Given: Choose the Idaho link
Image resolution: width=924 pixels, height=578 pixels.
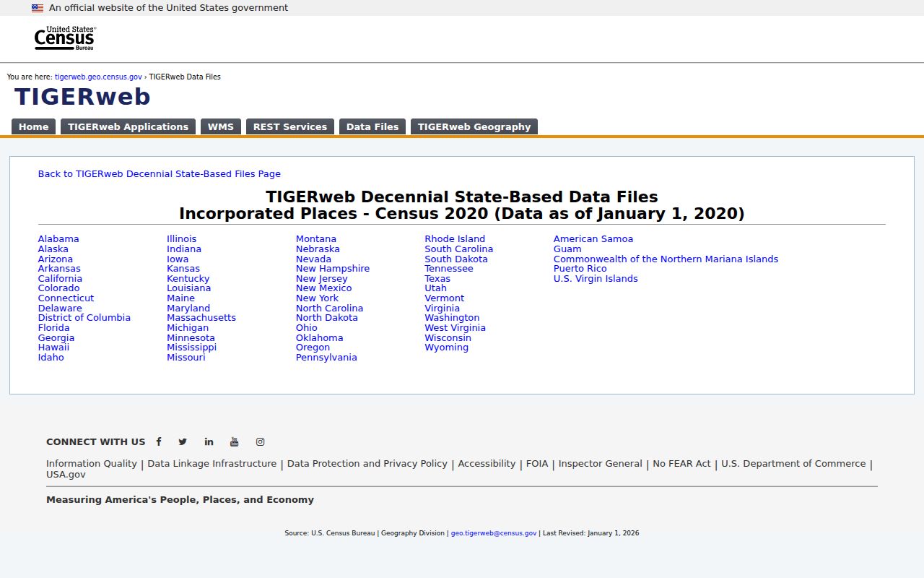Looking at the screenshot, I should 51,358.
